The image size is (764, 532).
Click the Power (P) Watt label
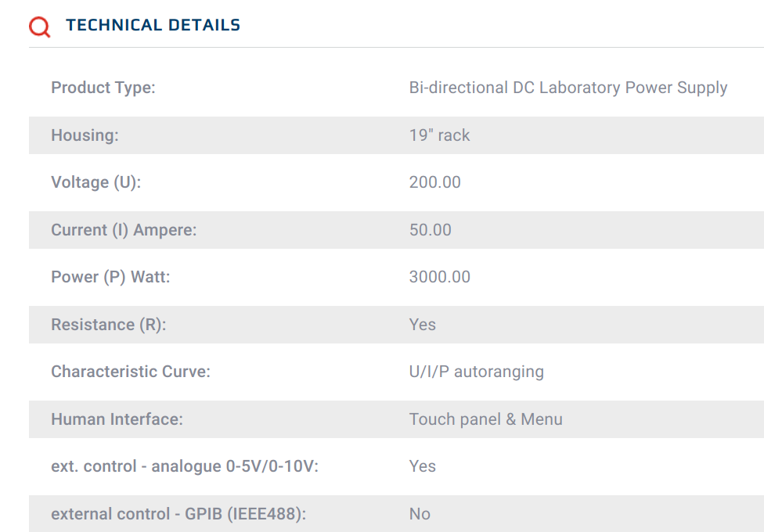(110, 277)
